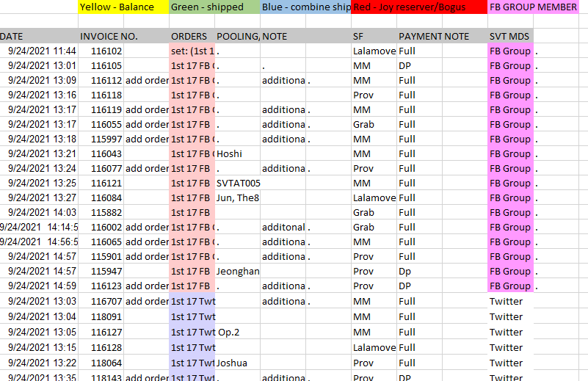Select the date cell 9/24/2021 13:16
Viewport: 588px width, 381px height.
click(x=39, y=95)
